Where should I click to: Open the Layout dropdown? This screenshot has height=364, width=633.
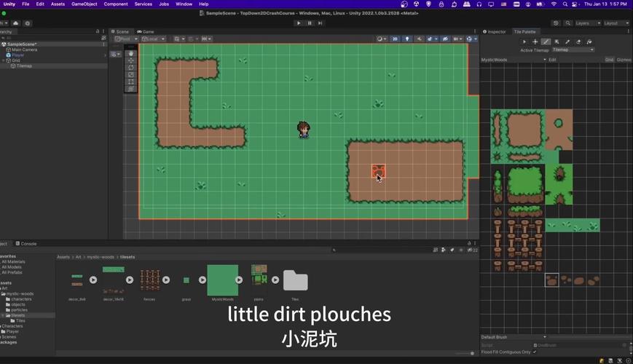pos(616,23)
